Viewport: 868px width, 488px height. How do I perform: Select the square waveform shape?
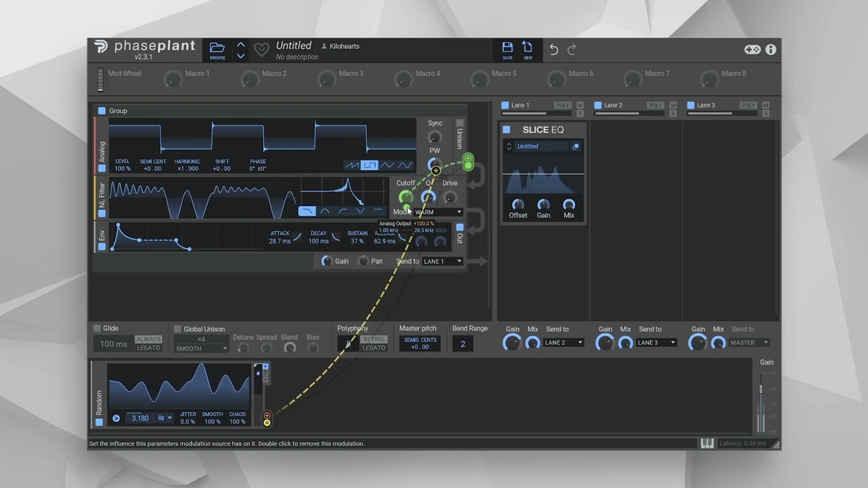370,165
